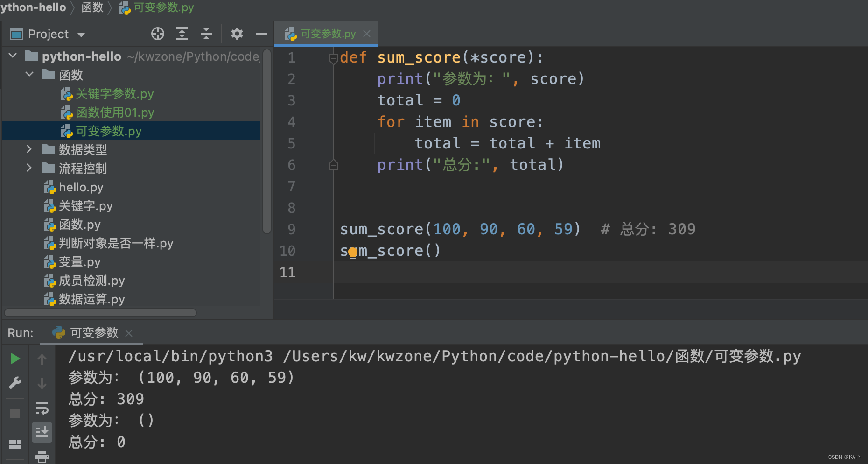The width and height of the screenshot is (868, 464).
Task: Click the def sum_score function name
Action: point(419,57)
